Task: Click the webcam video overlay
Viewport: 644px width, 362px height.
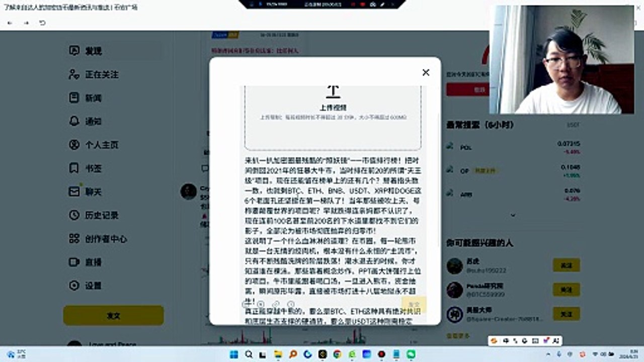Action: 562,59
